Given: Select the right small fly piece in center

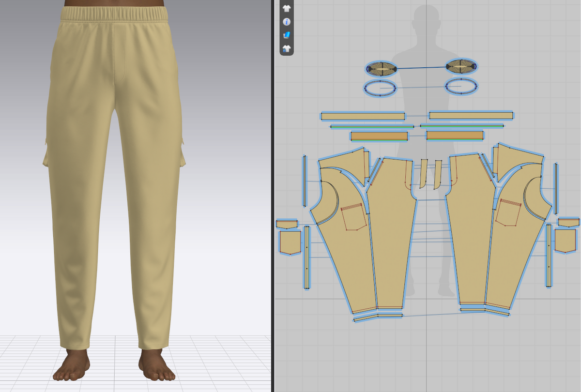Looking at the screenshot, I should coord(438,174).
